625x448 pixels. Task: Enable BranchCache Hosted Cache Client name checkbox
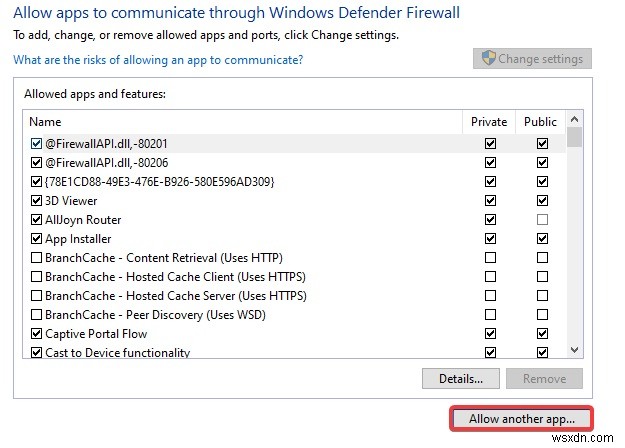[36, 277]
